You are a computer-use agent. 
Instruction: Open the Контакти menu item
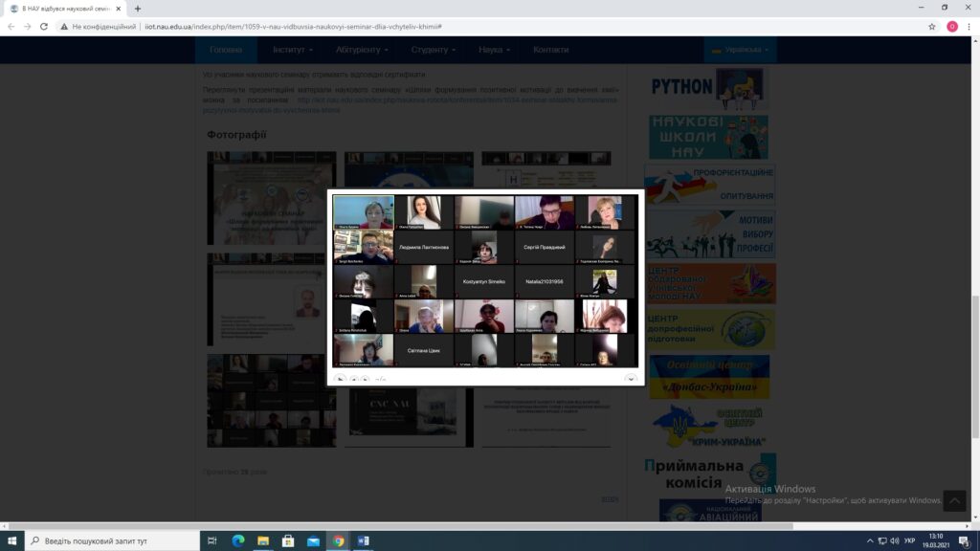[550, 50]
